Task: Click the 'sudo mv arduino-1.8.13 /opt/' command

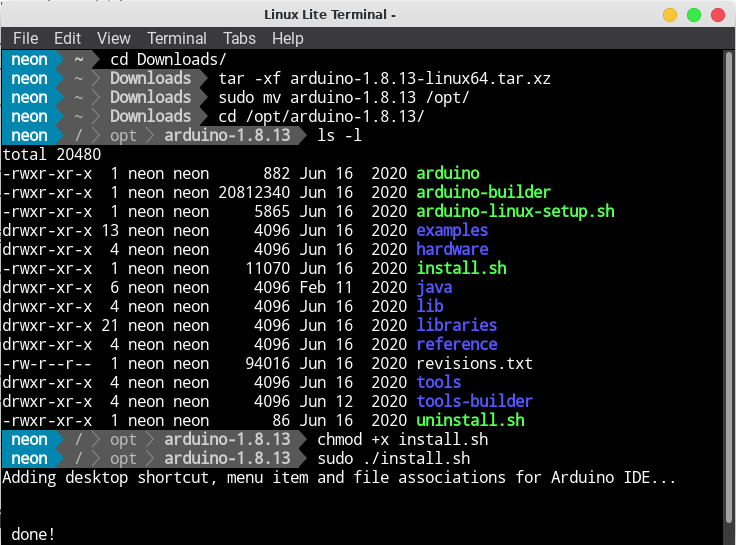Action: pyautogui.click(x=344, y=97)
